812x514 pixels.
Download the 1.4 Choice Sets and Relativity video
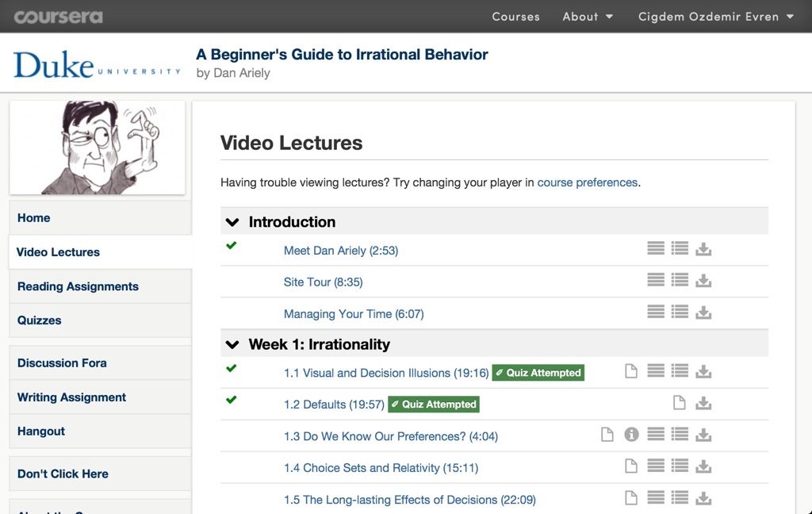tap(703, 467)
